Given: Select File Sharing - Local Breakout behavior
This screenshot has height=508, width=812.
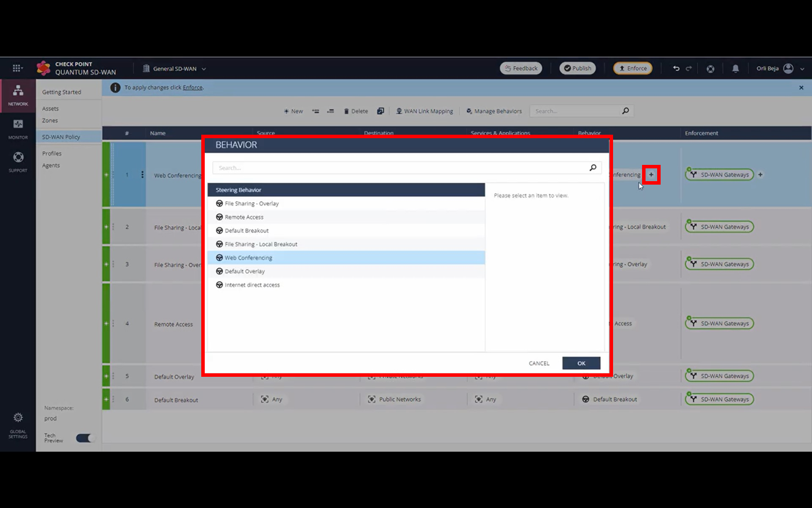Looking at the screenshot, I should [x=346, y=244].
